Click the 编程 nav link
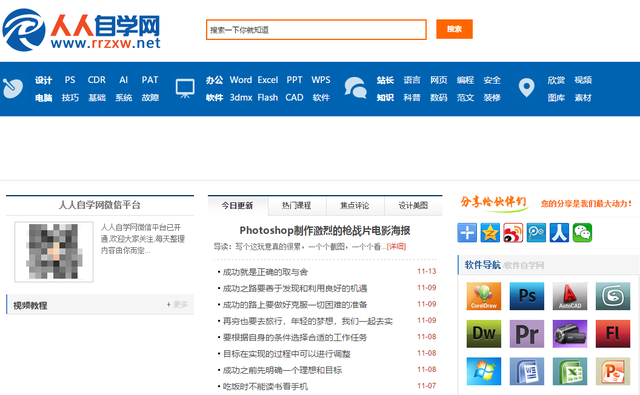 tap(465, 80)
